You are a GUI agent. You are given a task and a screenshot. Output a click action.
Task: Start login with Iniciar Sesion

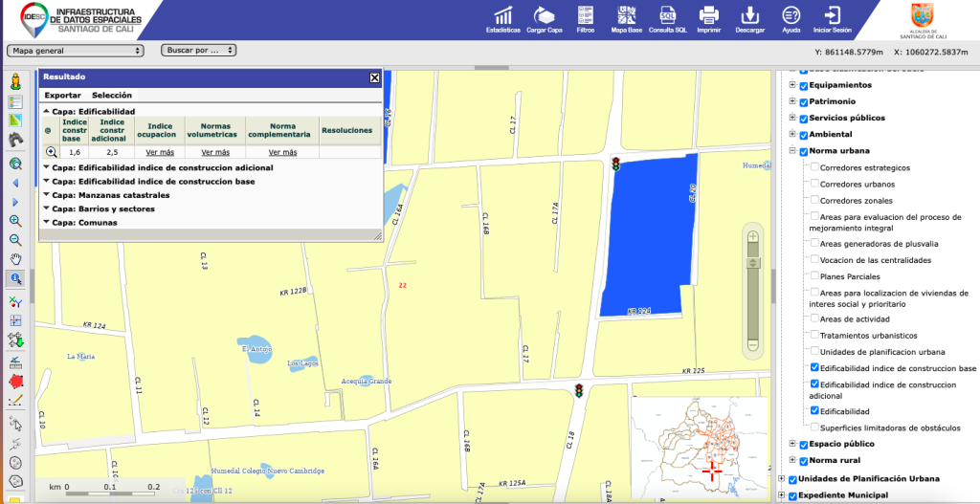[x=832, y=19]
